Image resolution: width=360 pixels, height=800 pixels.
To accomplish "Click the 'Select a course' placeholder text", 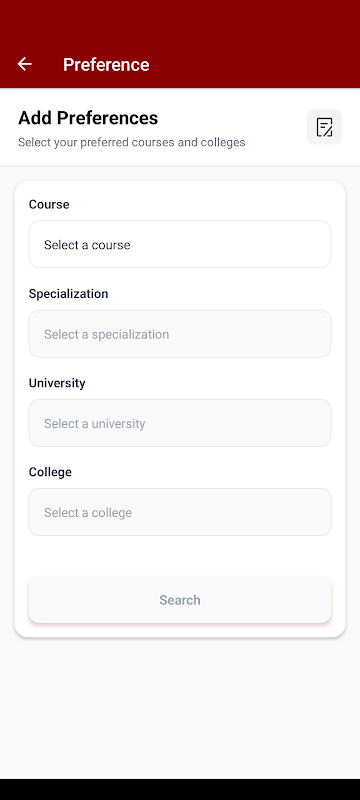I will coord(87,245).
